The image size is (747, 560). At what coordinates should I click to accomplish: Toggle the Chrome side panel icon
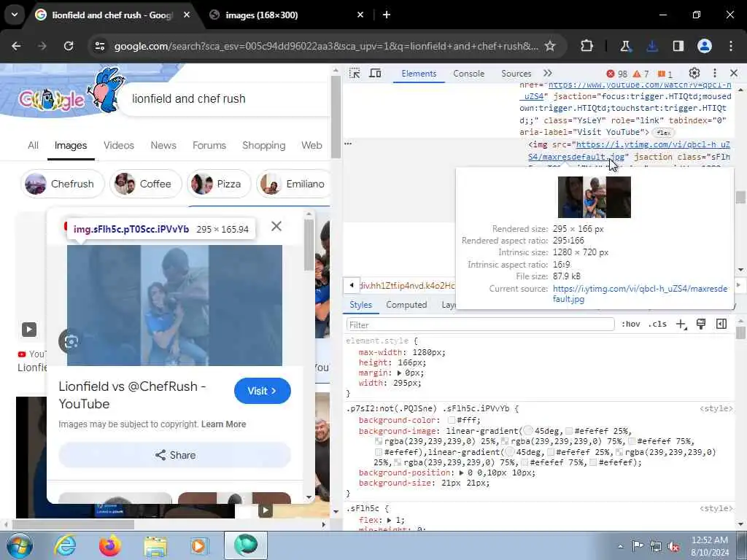pos(678,46)
